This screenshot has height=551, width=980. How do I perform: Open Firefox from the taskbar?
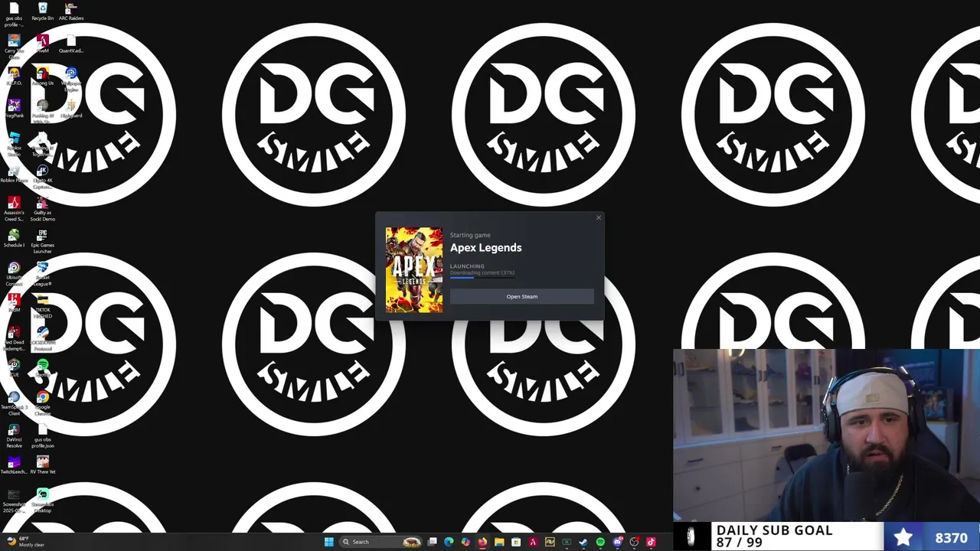pos(482,542)
